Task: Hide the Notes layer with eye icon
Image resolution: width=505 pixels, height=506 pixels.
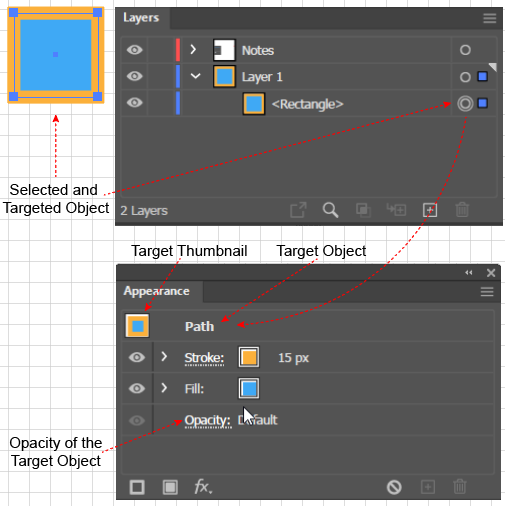Action: [135, 50]
